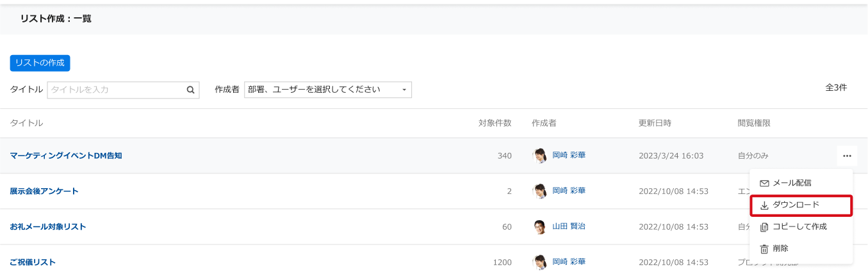Click the search magnifier icon in title field
This screenshot has height=279, width=868.
point(190,90)
